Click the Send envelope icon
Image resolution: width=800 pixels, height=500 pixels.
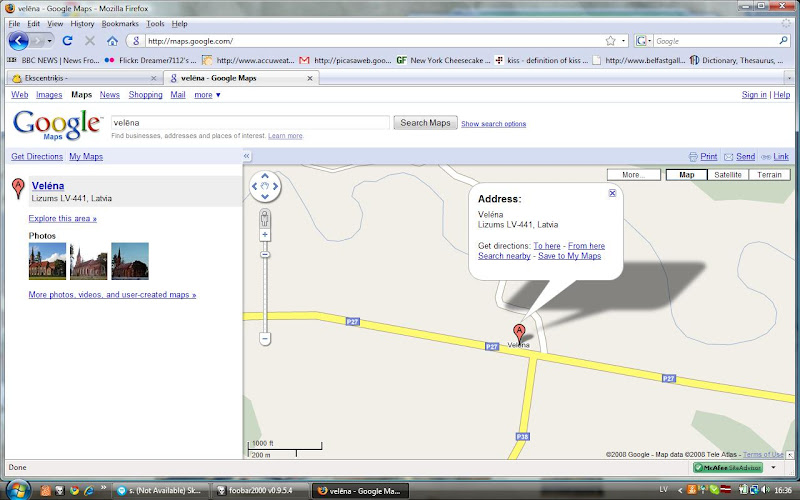pyautogui.click(x=729, y=157)
